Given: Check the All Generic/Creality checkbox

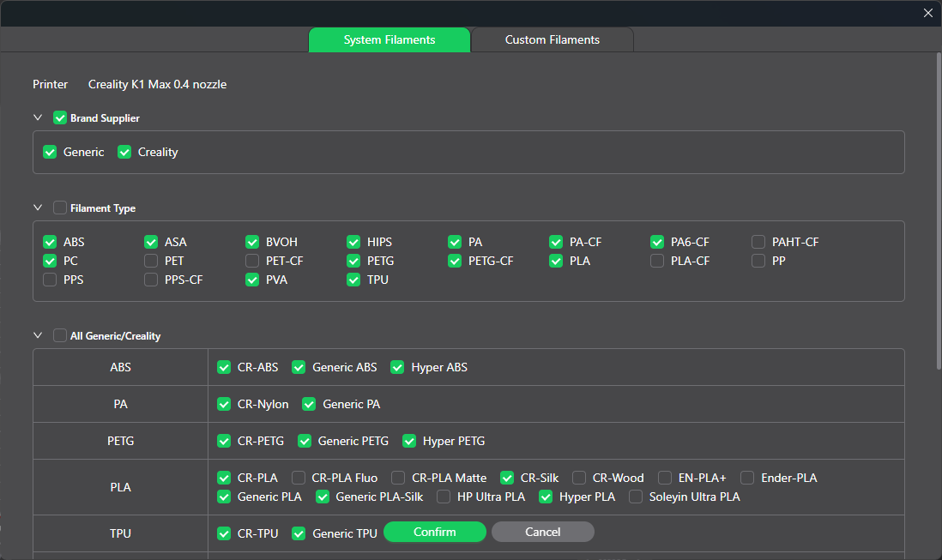Looking at the screenshot, I should click(60, 335).
